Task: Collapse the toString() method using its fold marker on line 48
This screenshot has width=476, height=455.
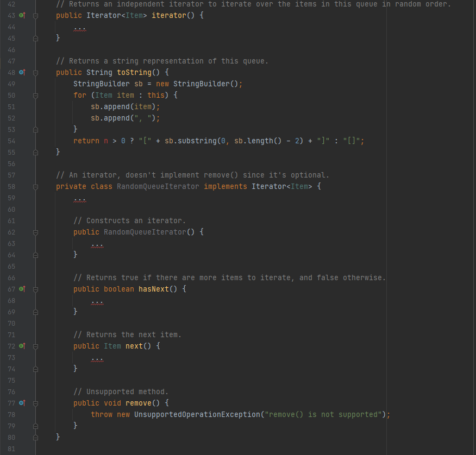Action: 35,73
